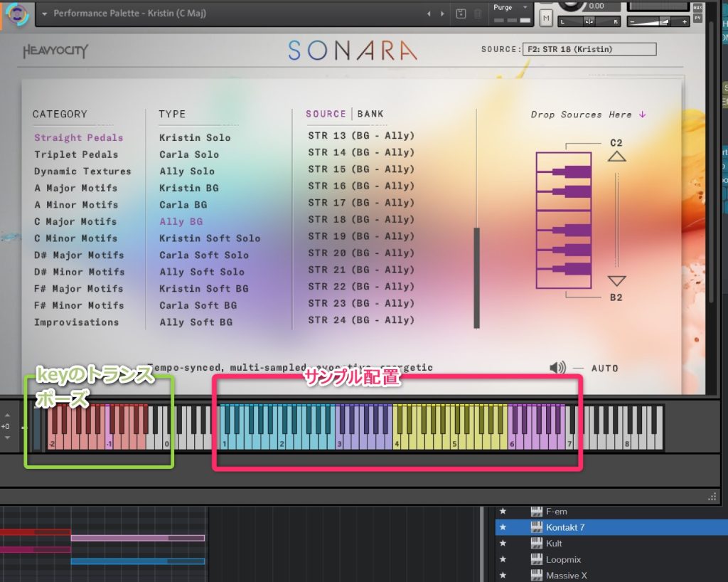Switch to the BANK tab

(370, 114)
